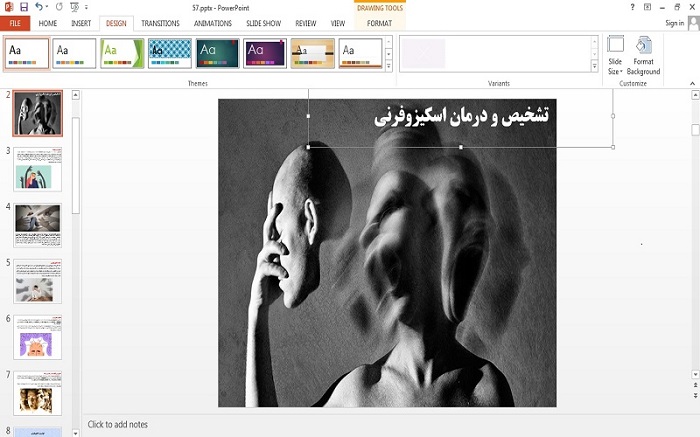
Task: Click the user account avatar icon
Action: tap(692, 22)
